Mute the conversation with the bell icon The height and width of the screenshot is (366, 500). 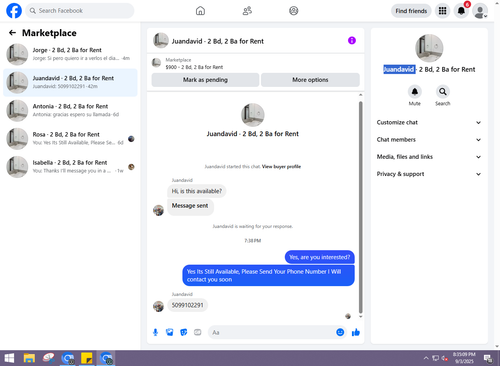click(415, 91)
